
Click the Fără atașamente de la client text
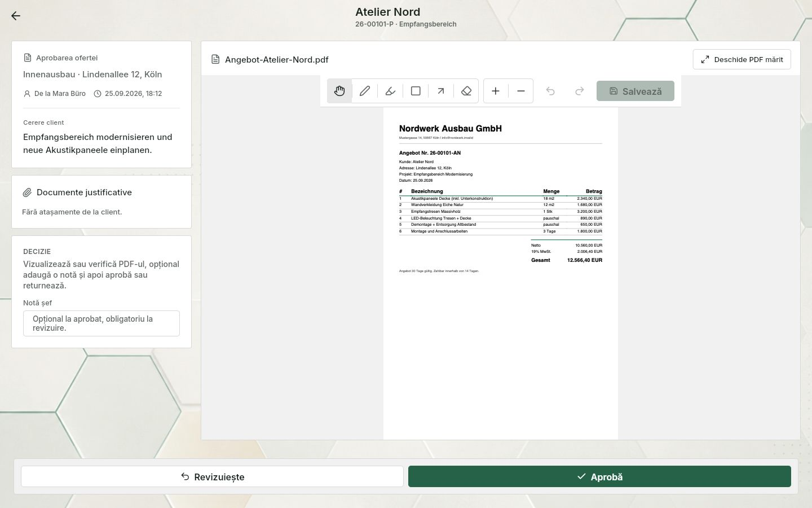tap(72, 212)
